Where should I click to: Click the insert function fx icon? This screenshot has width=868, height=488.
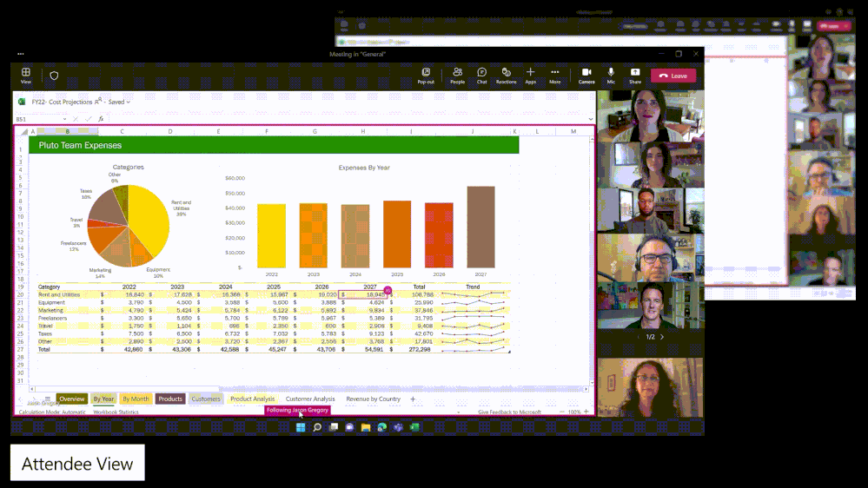[101, 119]
